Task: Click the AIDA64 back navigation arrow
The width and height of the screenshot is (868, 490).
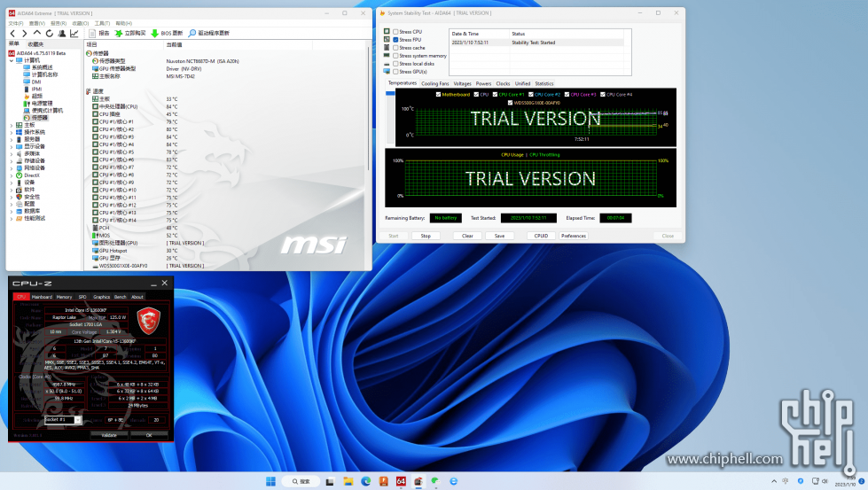Action: pyautogui.click(x=13, y=33)
